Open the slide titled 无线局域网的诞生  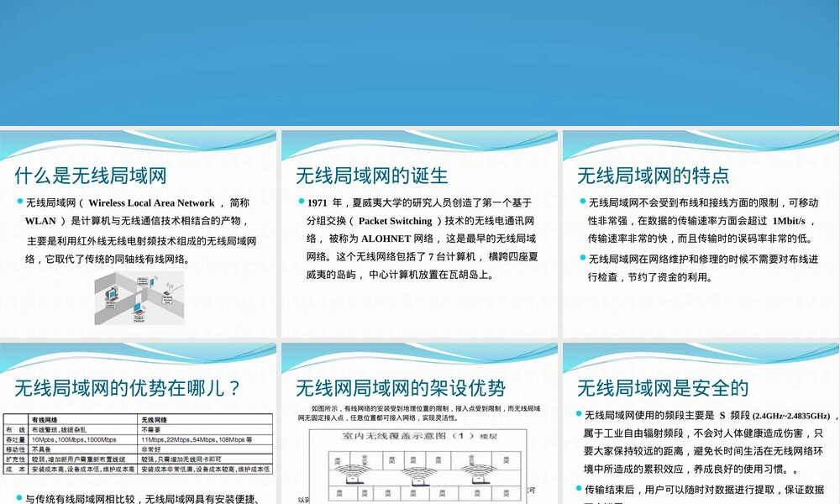419,234
